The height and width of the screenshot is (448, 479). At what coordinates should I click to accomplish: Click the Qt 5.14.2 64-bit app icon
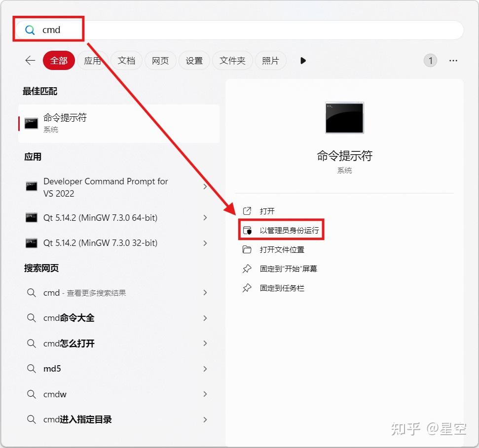click(32, 217)
